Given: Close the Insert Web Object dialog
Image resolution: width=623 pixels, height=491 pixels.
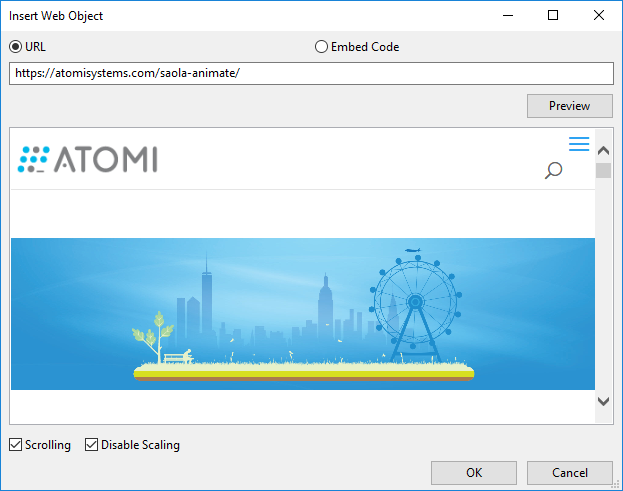Looking at the screenshot, I should click(x=599, y=15).
